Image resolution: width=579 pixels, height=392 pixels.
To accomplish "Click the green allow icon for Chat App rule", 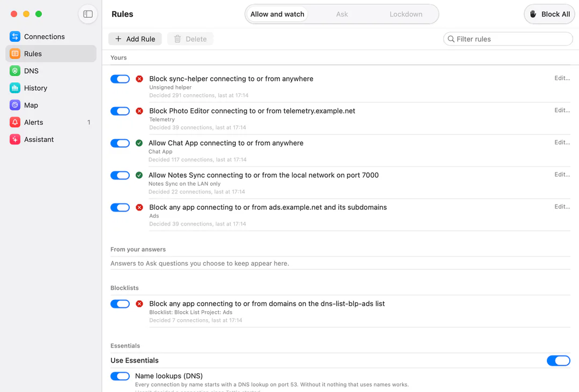I will pyautogui.click(x=139, y=143).
